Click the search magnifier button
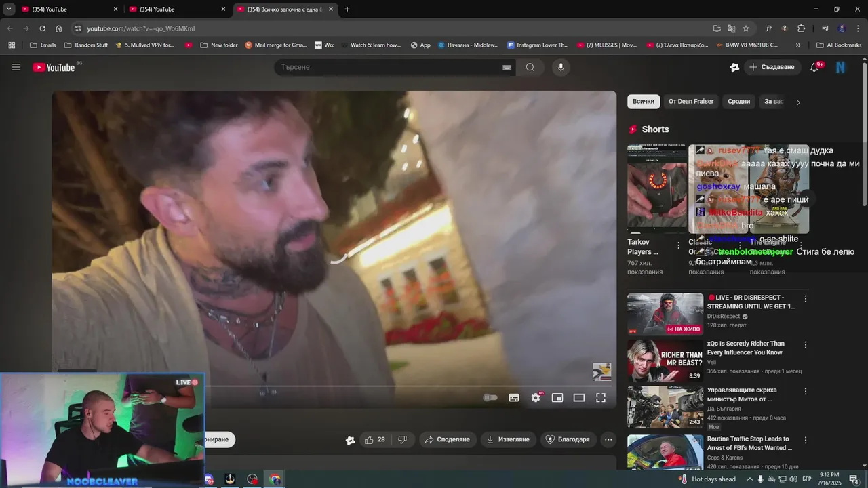The width and height of the screenshot is (868, 488). (530, 67)
